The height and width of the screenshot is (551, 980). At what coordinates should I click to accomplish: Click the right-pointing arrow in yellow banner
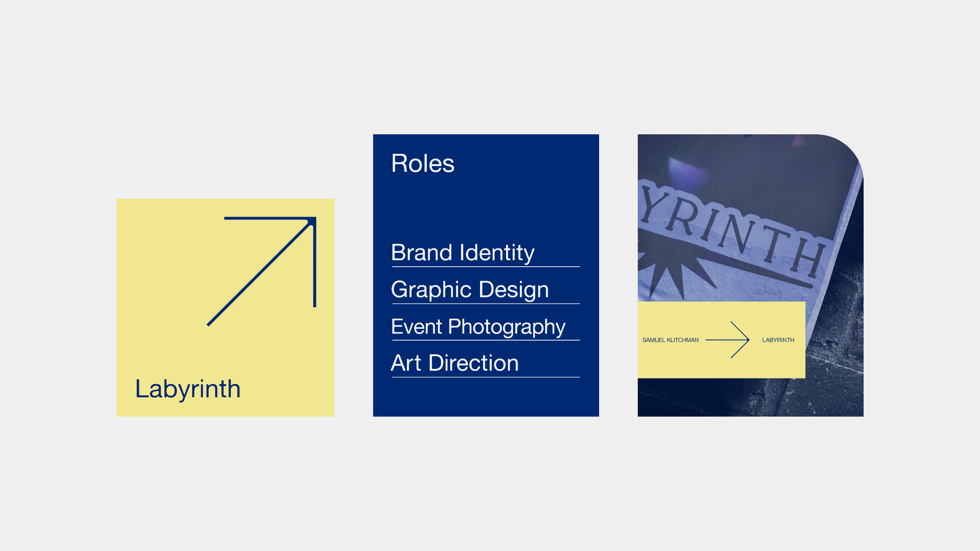727,340
